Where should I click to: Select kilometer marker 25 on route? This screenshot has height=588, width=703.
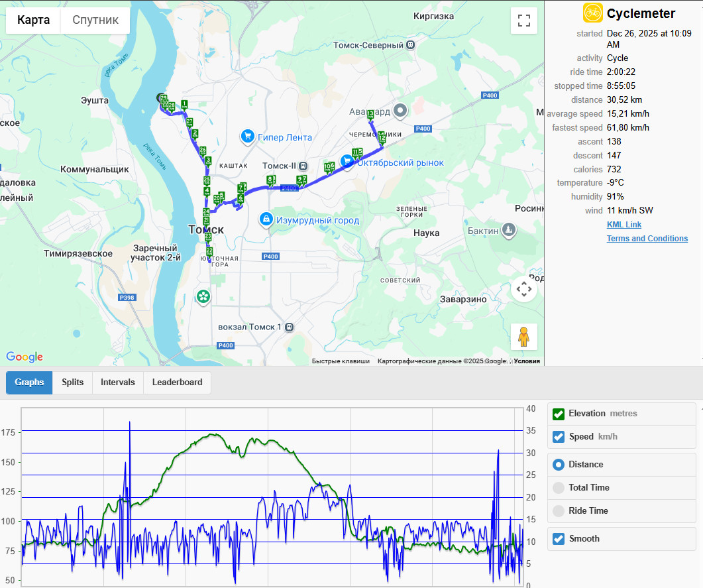click(207, 181)
